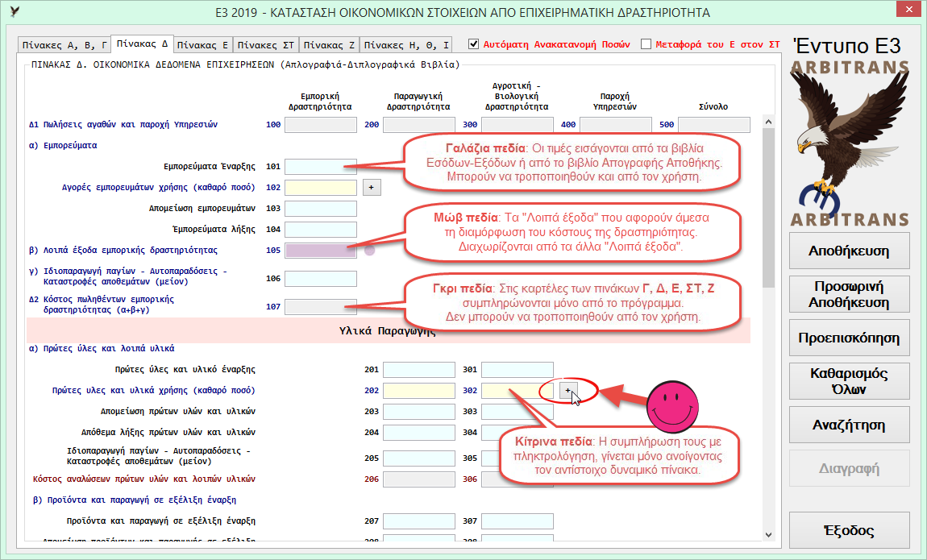Viewport: 927px width, 560px height.
Task: Click the Αποθήκευση button
Action: 849,251
